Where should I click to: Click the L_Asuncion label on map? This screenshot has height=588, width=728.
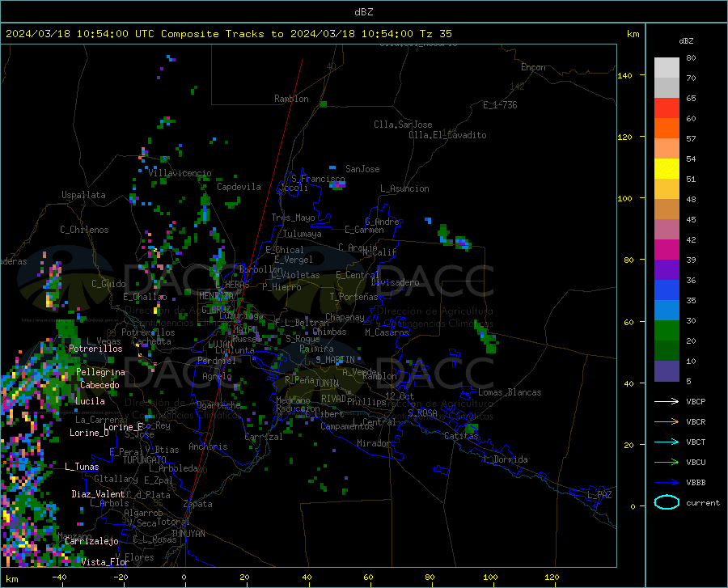(x=404, y=188)
